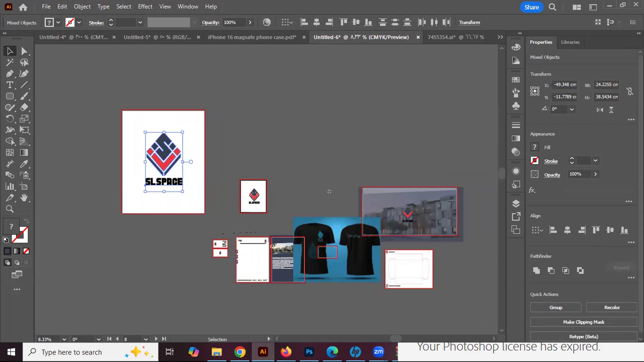Viewport: 644px width, 362px height.
Task: Open Google Chrome from the taskbar
Action: pos(240,352)
